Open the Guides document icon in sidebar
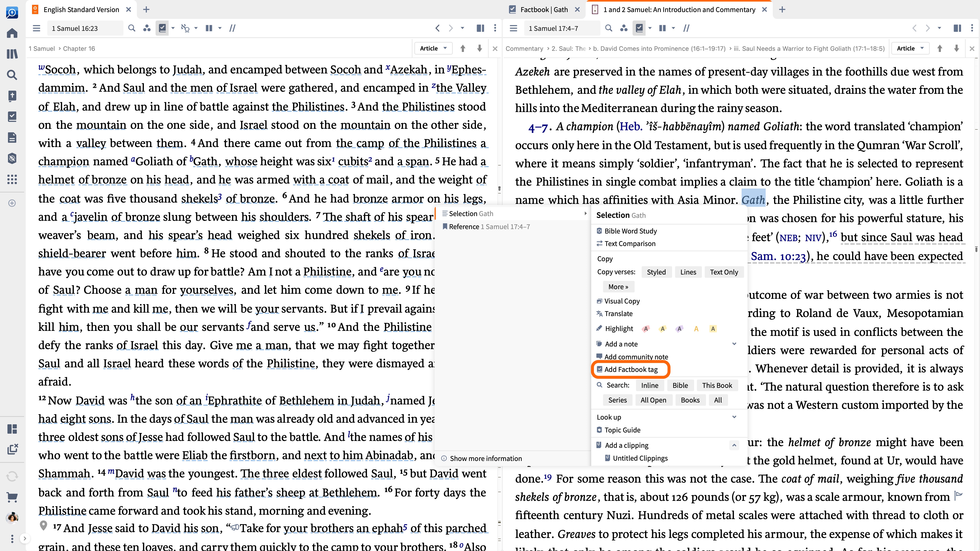 [x=12, y=137]
